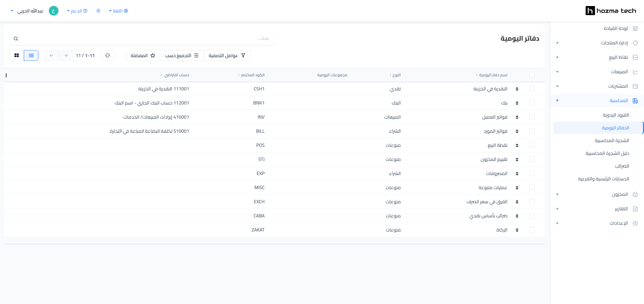Open the الفرق في سعر الصرف journal
Screen dimensions: 644x304
point(487,202)
